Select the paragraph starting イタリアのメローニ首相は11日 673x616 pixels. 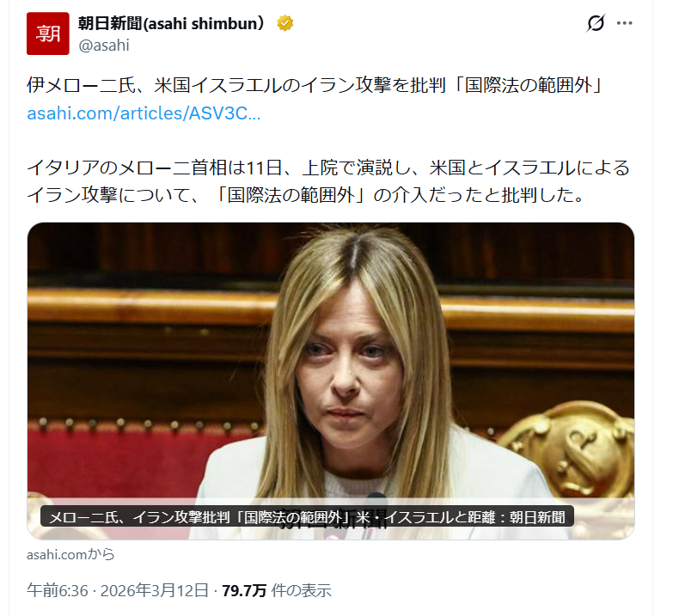(x=328, y=181)
